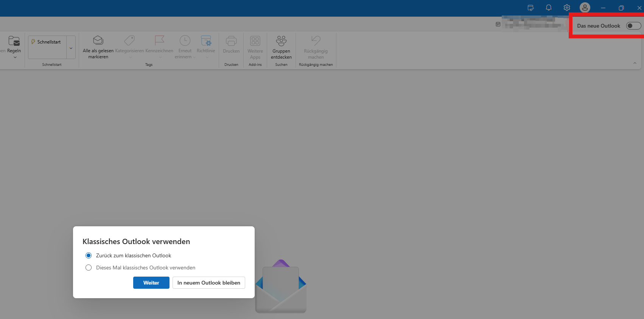The height and width of the screenshot is (319, 644).
Task: Open Weitere Apps add-ins icon
Action: pos(255,40)
